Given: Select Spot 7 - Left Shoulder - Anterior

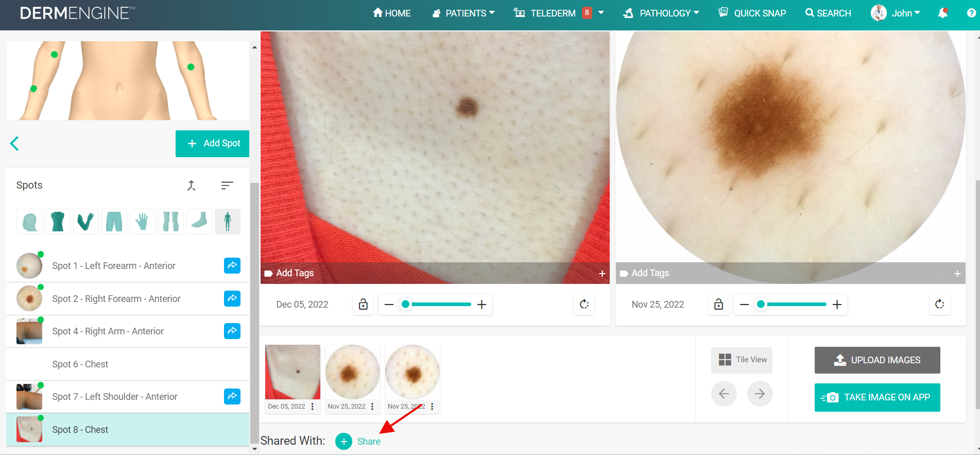Looking at the screenshot, I should (x=128, y=397).
